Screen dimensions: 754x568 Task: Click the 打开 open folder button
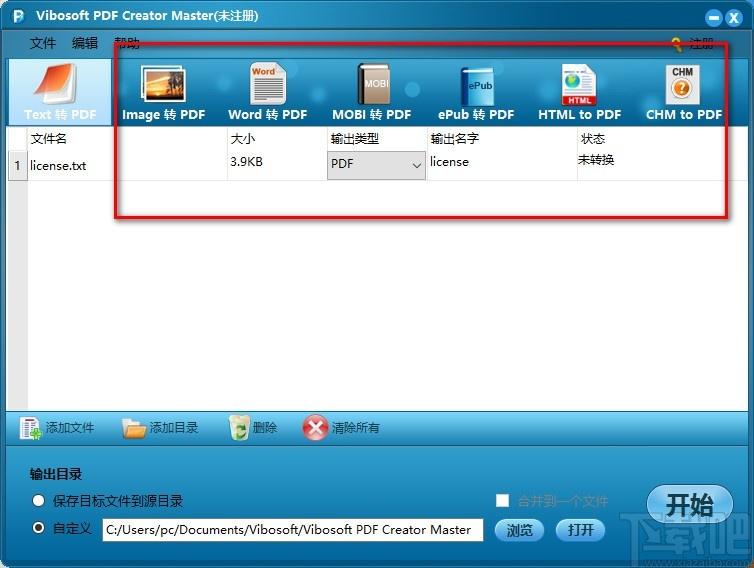click(x=580, y=530)
